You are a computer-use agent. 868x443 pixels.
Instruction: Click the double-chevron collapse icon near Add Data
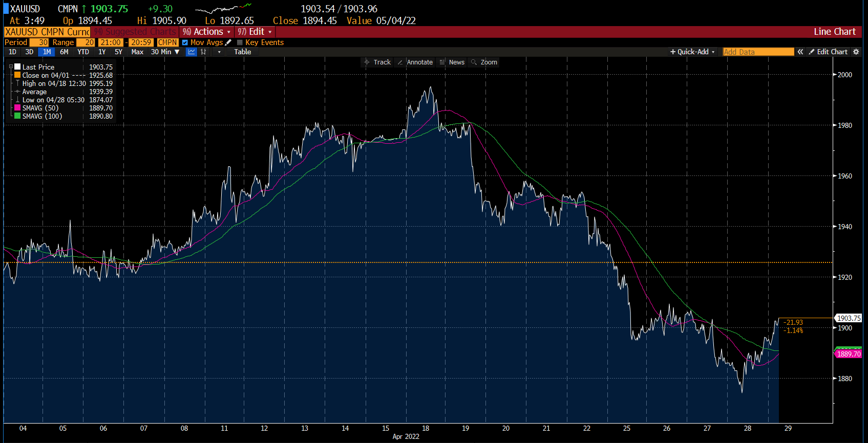point(800,52)
